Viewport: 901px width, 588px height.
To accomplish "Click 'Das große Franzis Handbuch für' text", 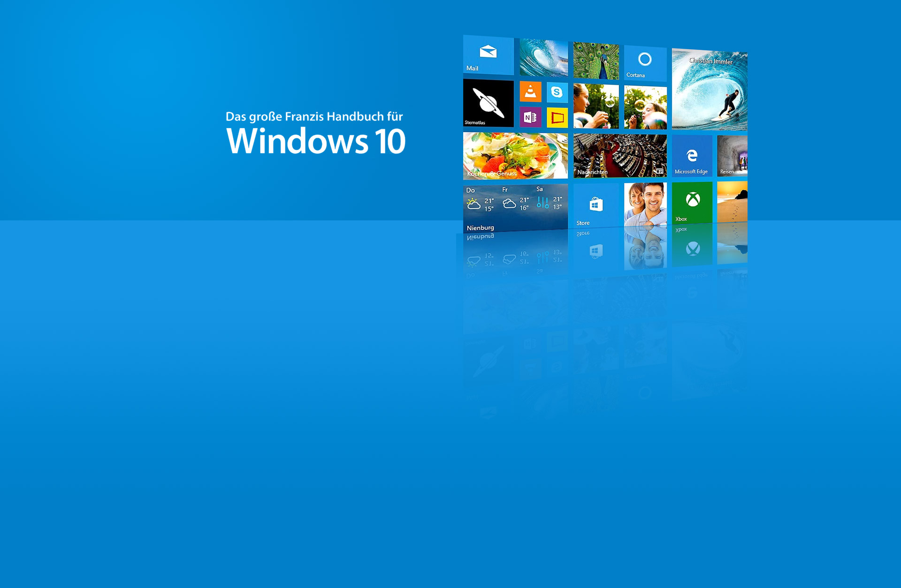I will pos(314,117).
